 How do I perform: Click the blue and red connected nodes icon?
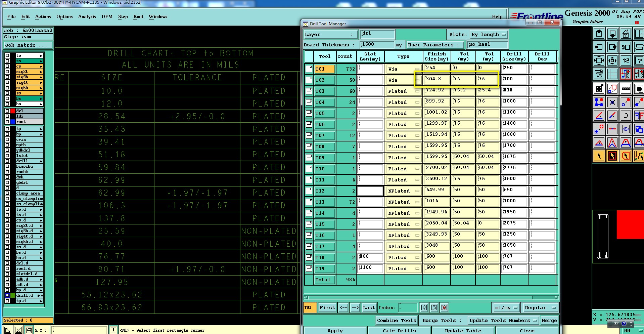(599, 102)
